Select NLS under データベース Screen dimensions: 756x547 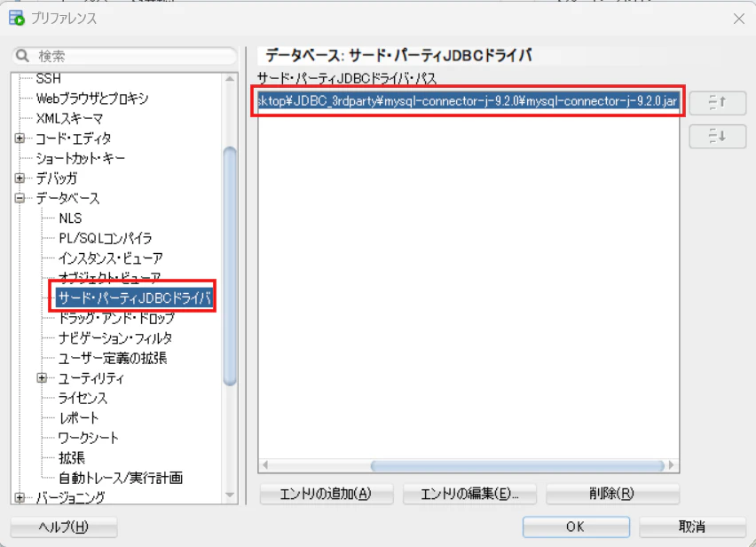(70, 218)
